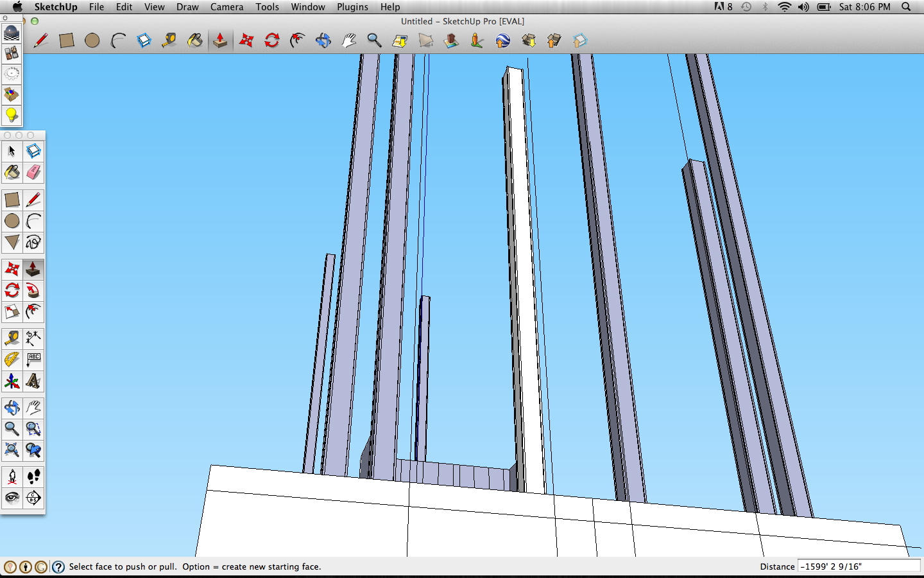This screenshot has width=924, height=578.
Task: Click the status bar help question mark
Action: (58, 566)
